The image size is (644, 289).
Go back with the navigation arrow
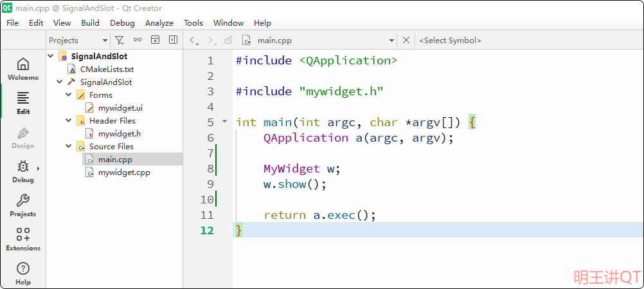(193, 41)
